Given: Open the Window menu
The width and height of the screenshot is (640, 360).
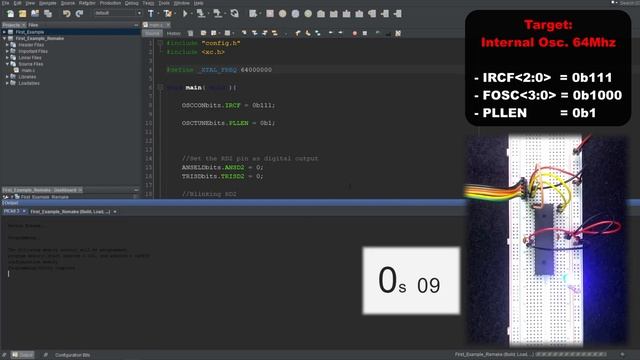Looking at the screenshot, I should (x=182, y=3).
